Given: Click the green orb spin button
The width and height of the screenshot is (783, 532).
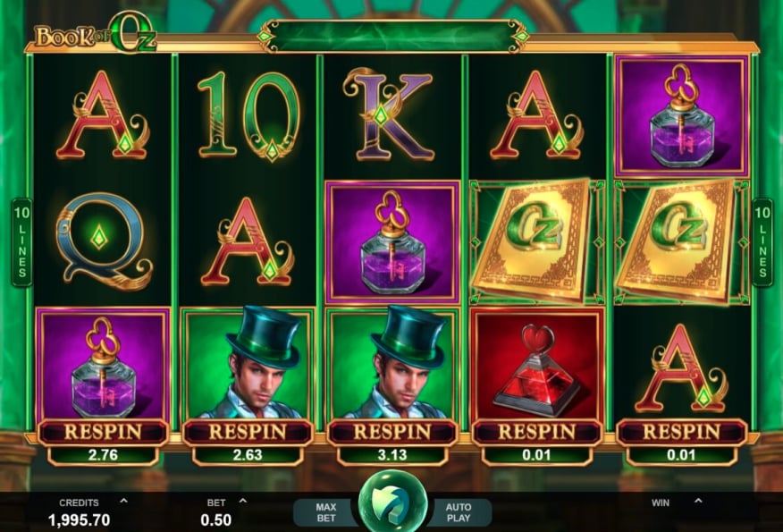Looking at the screenshot, I should coord(392,502).
